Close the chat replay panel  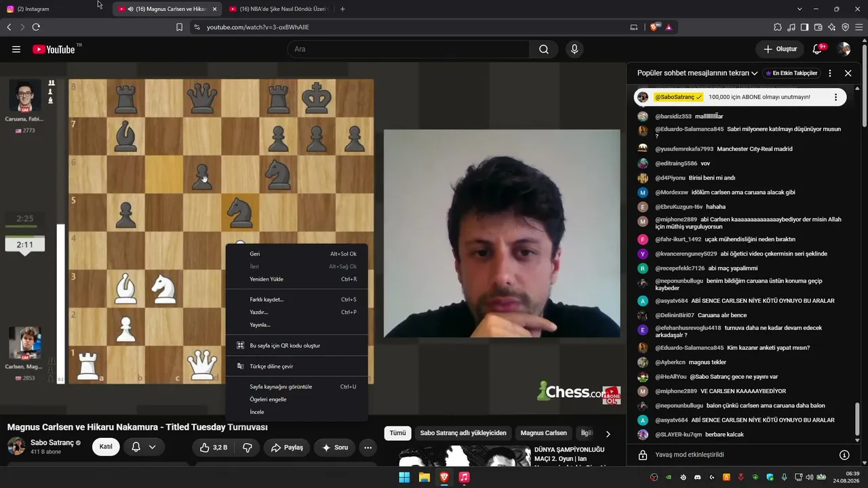(848, 73)
